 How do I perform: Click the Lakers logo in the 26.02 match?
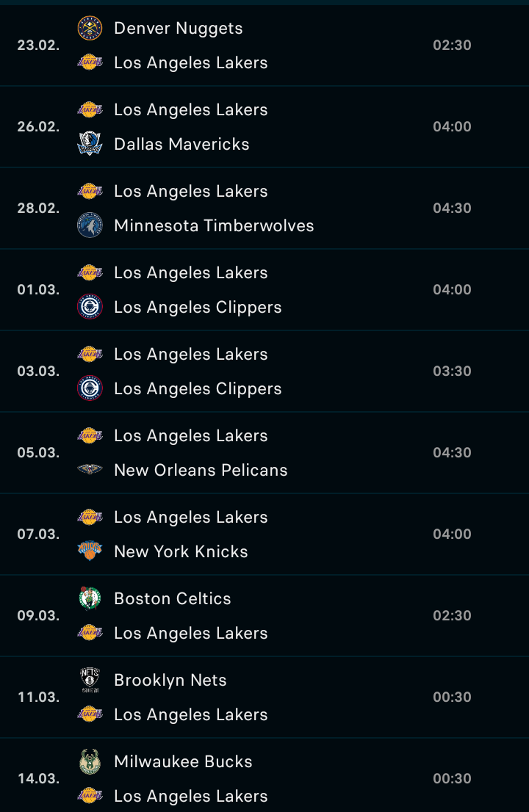(x=90, y=110)
